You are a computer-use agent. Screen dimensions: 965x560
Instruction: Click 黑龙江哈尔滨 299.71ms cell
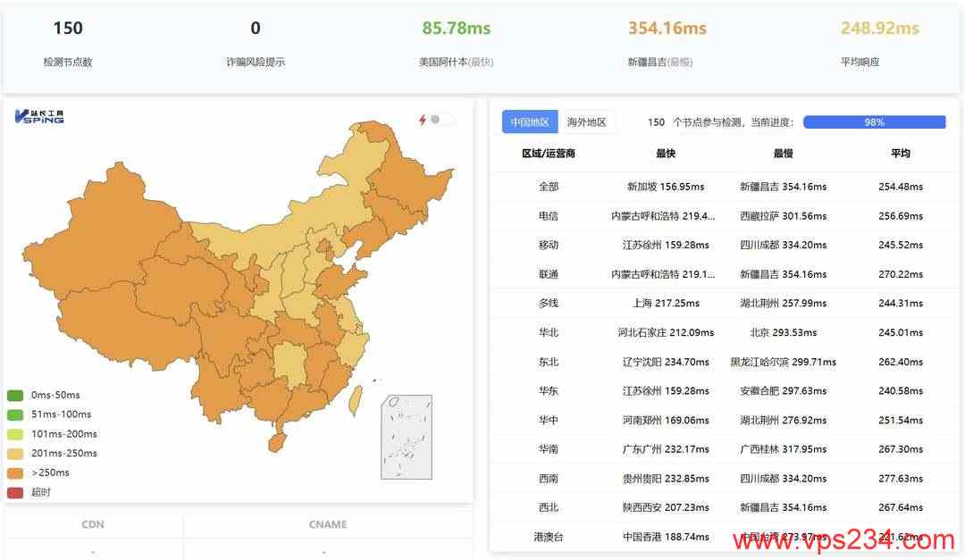pyautogui.click(x=783, y=362)
